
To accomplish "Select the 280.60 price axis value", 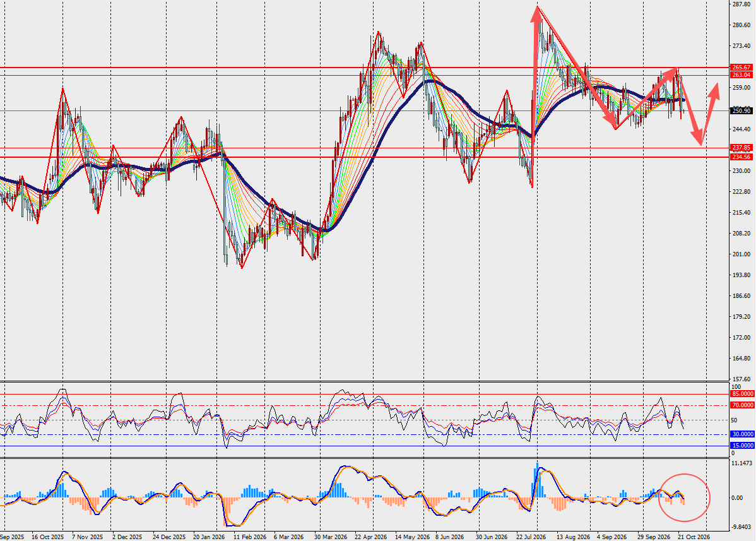I will 741,25.
